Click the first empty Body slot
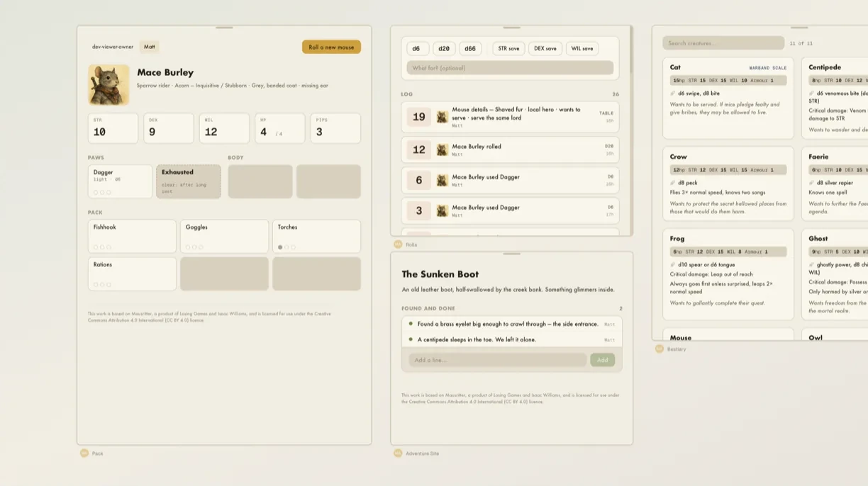 [x=260, y=181]
